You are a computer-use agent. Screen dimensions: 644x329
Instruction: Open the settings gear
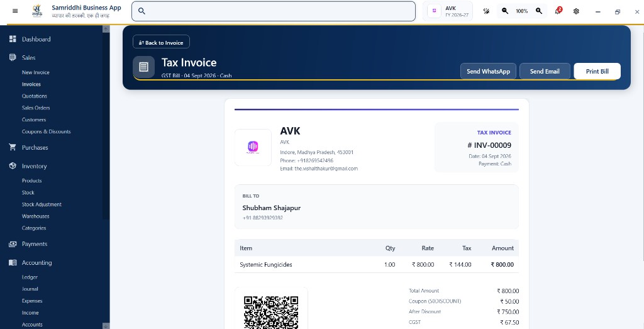point(576,11)
